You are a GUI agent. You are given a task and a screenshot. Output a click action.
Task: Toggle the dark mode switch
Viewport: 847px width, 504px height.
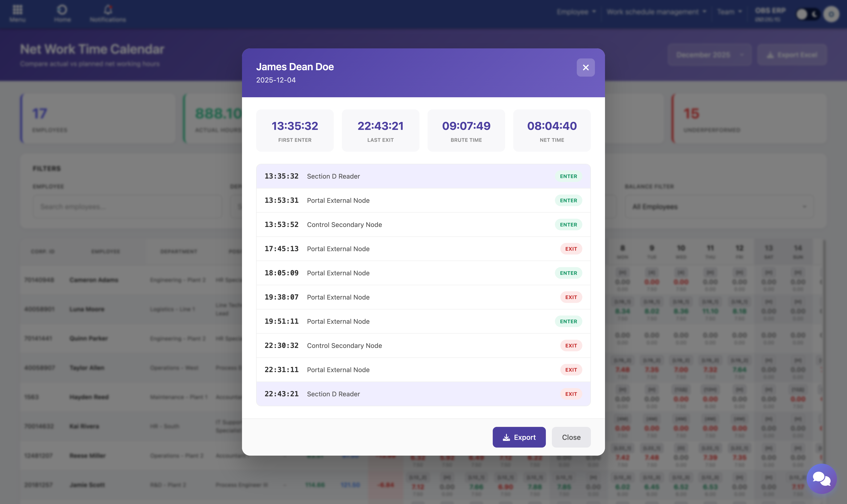click(808, 14)
